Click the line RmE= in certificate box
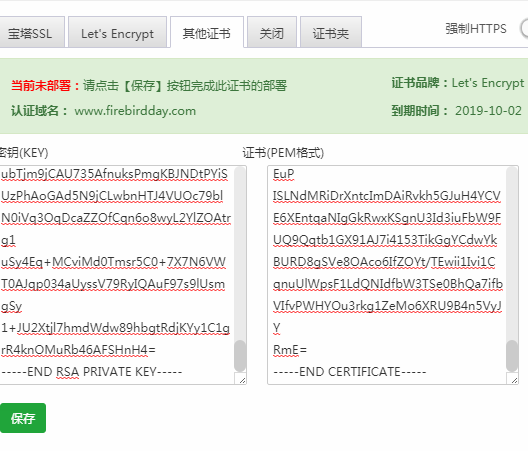Image resolution: width=528 pixels, height=451 pixels. pyautogui.click(x=290, y=350)
